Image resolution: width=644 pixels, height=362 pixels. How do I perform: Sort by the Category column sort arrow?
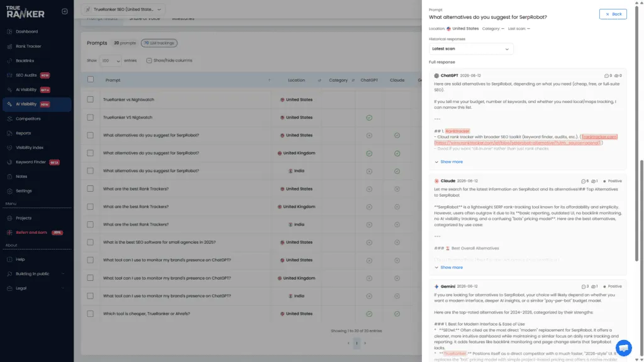coord(353,80)
